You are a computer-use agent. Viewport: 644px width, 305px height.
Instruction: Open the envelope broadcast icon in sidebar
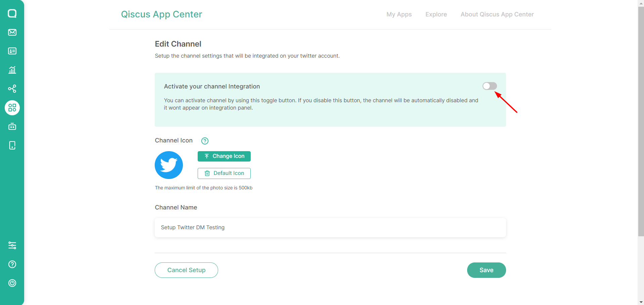[12, 32]
